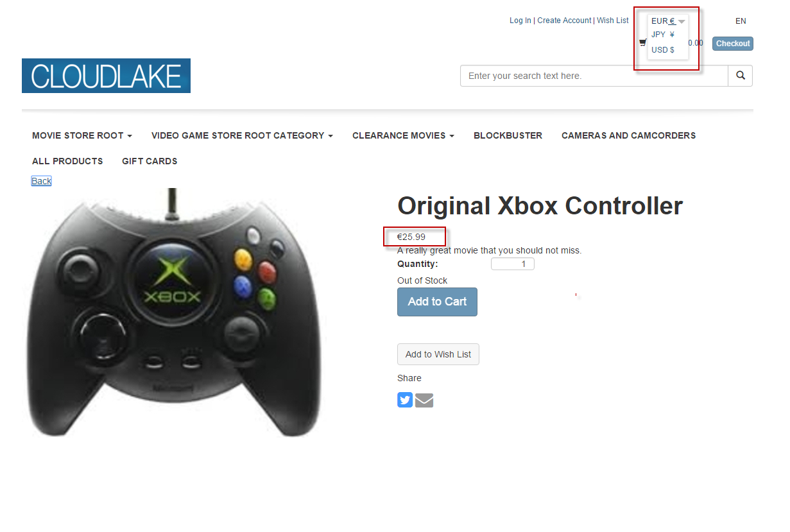Open the EUR currency dropdown
790x532 pixels.
pyautogui.click(x=668, y=21)
